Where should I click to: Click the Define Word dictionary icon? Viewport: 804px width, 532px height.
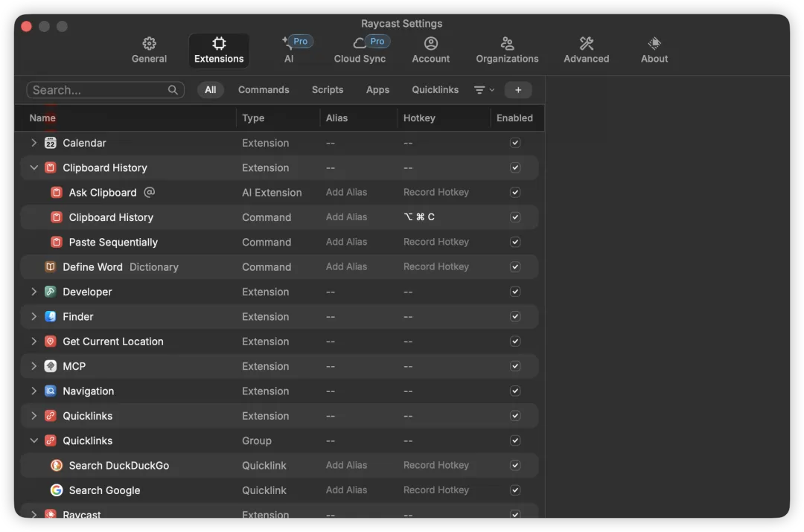tap(51, 266)
